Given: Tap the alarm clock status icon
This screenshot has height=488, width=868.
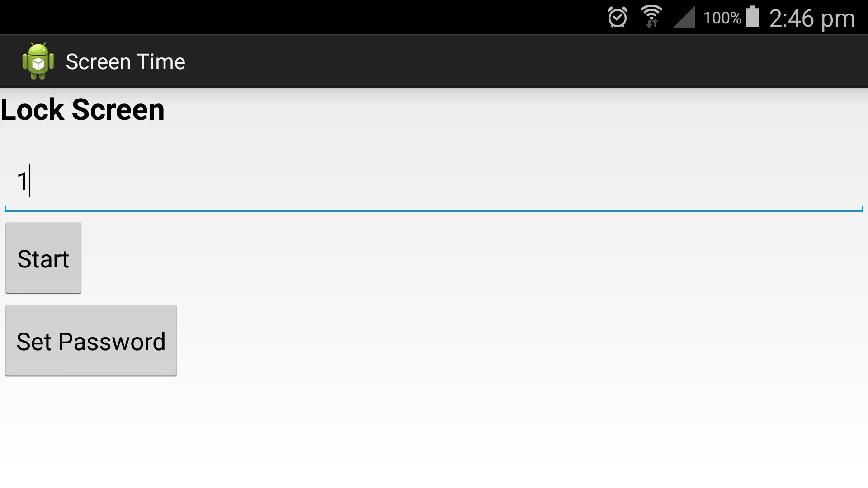Looking at the screenshot, I should 618,18.
